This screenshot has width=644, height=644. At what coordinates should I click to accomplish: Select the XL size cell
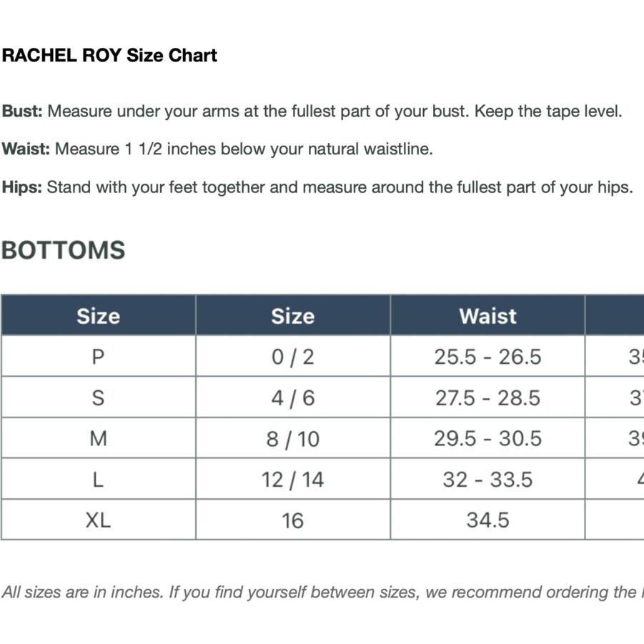pyautogui.click(x=98, y=520)
